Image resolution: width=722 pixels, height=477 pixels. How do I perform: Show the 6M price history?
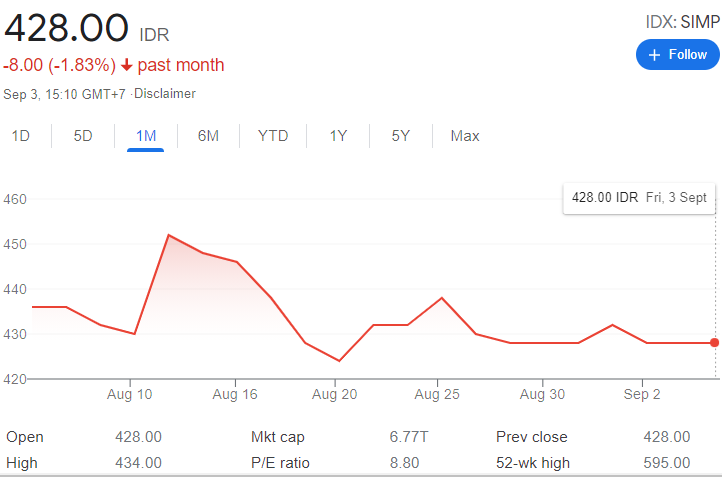click(x=208, y=136)
